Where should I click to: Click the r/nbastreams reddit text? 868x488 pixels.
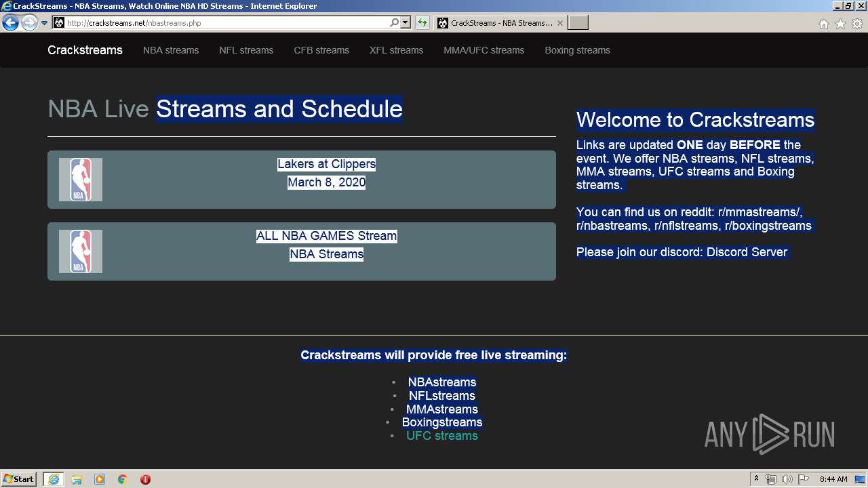(x=612, y=226)
